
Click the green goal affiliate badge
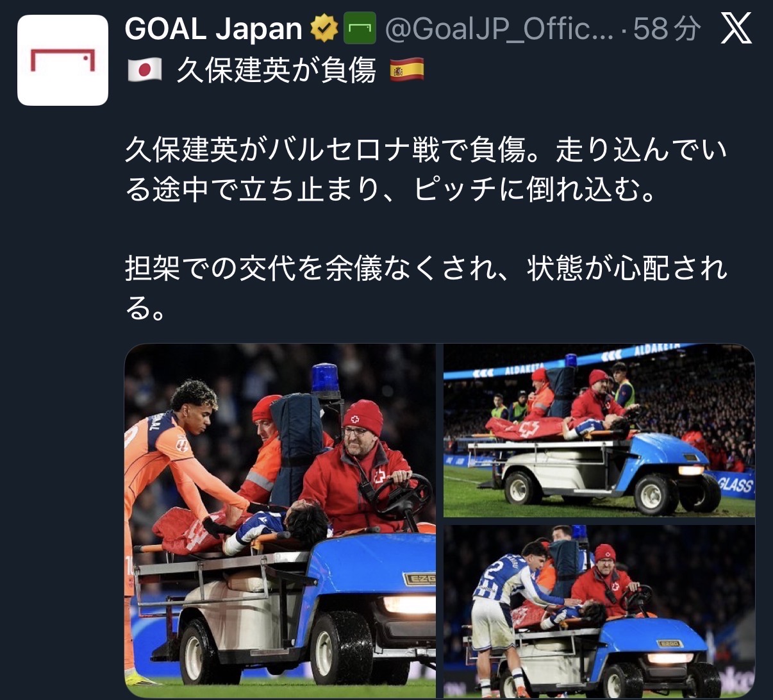pyautogui.click(x=360, y=29)
